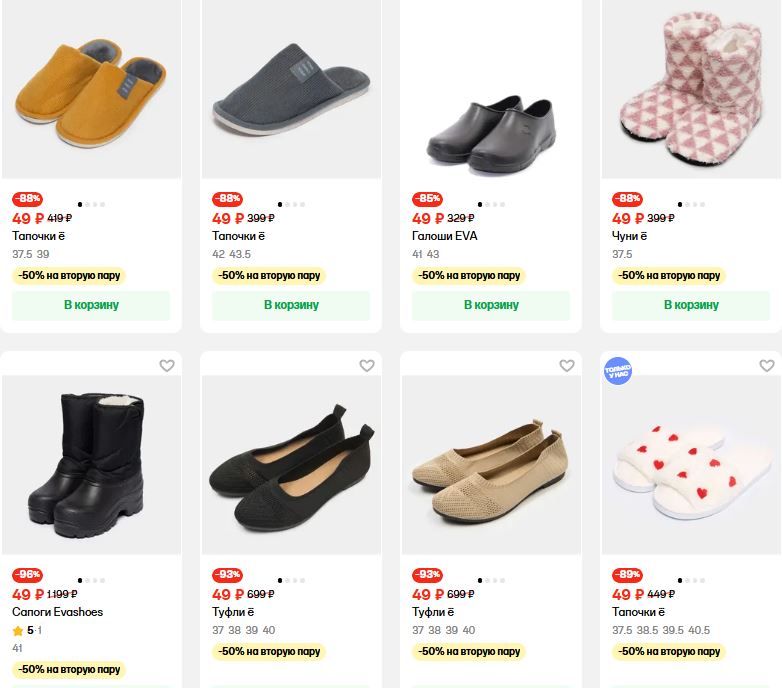Add yellow Тапочки ё to cart
782x688 pixels.
91,305
